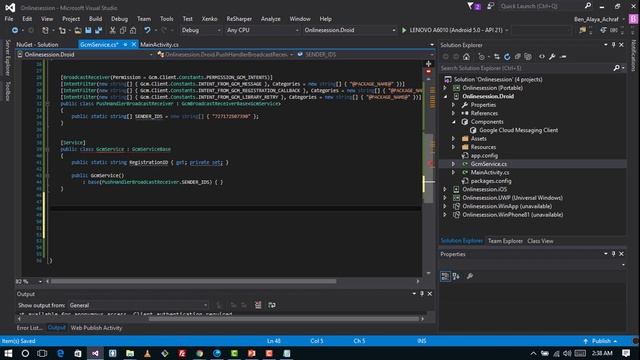
Task: Click the Ben_Alaya_Achraf account name
Action: point(596,19)
